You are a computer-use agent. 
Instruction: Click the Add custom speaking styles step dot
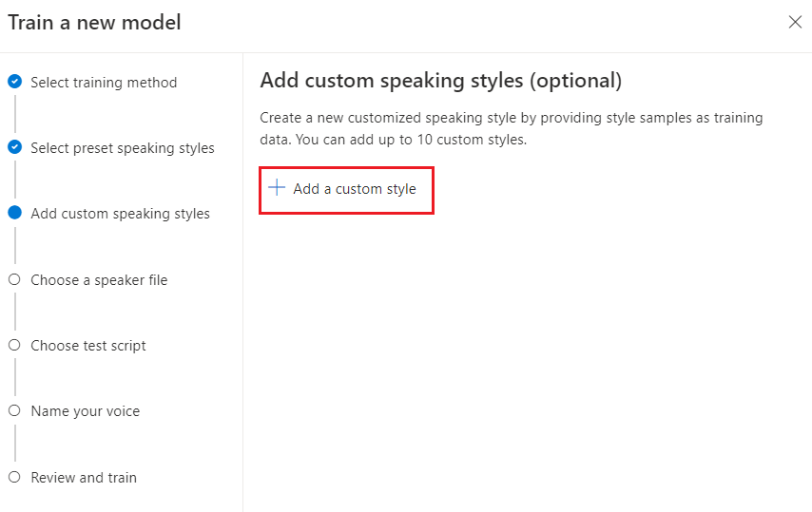coord(14,214)
